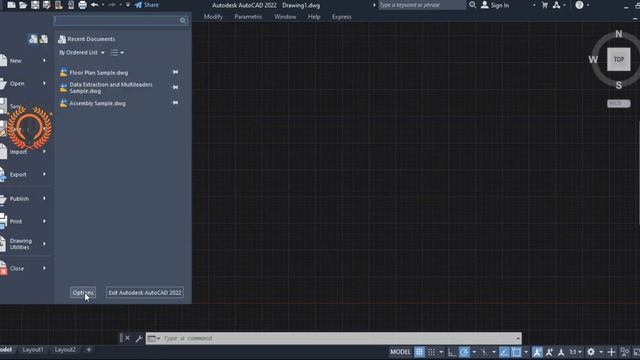Expand the New submenu arrow
This screenshot has width=640, height=360.
pos(44,60)
